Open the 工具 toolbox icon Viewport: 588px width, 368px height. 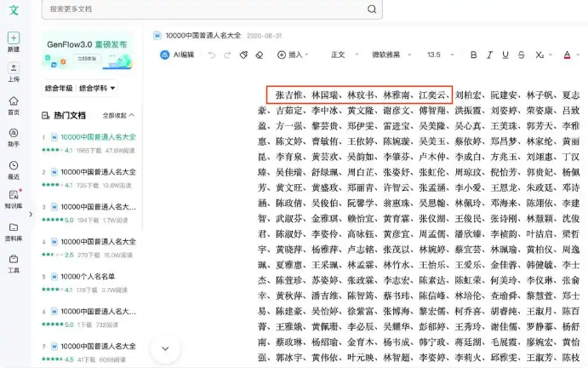14,259
